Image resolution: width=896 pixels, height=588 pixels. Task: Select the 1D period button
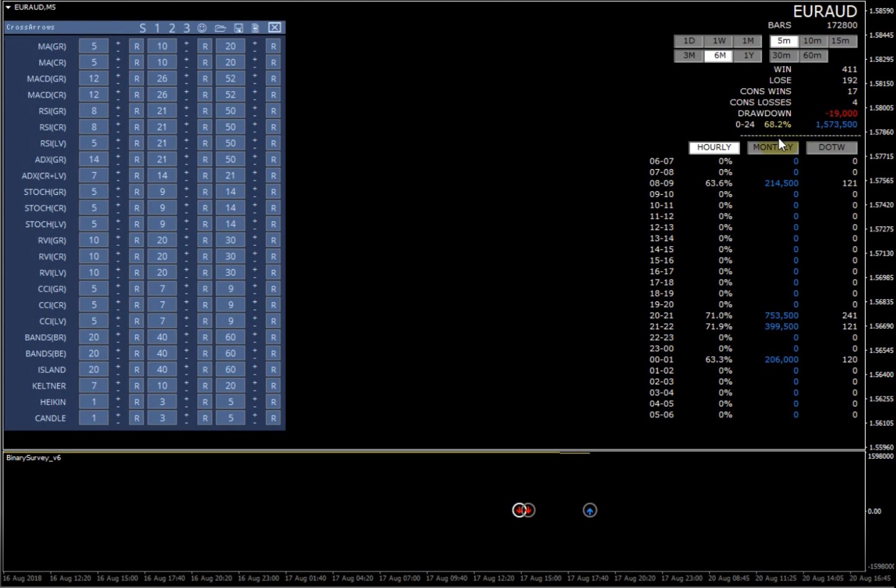coord(689,41)
